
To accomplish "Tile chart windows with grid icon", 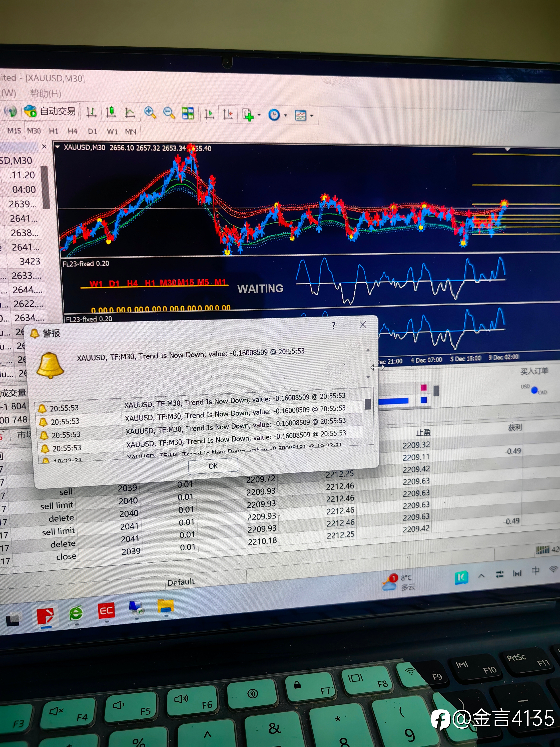I will [188, 113].
